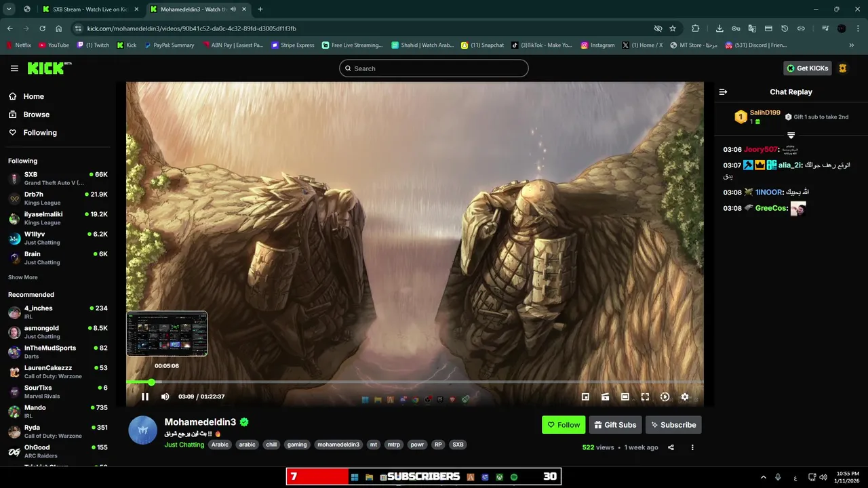Click the KICK logo
The image size is (868, 488).
(x=49, y=68)
